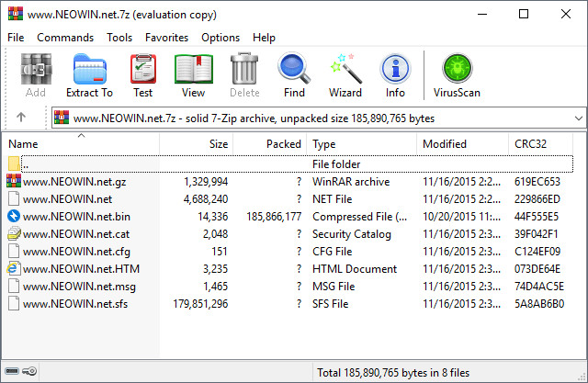Open the View book icon
The image size is (588, 383).
click(x=194, y=69)
